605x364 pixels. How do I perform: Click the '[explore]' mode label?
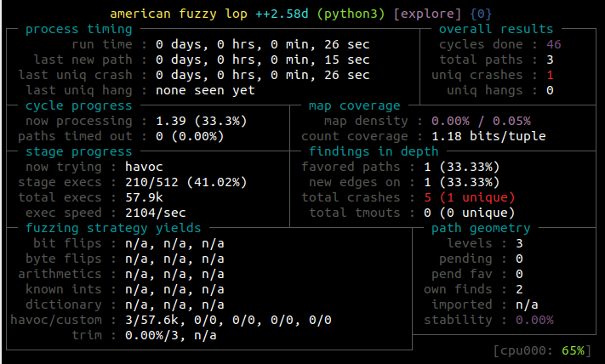click(x=427, y=14)
